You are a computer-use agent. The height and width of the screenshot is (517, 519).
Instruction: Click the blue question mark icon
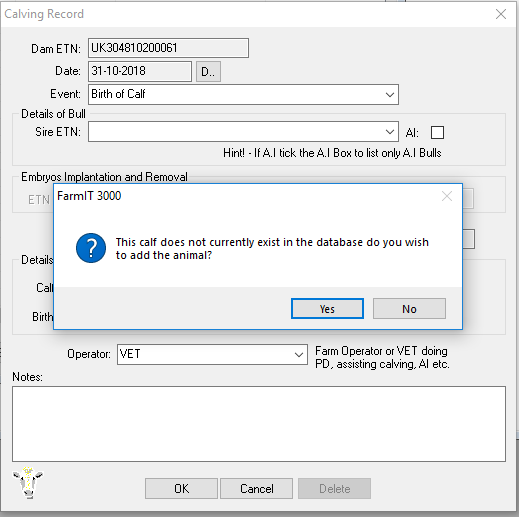[91, 248]
